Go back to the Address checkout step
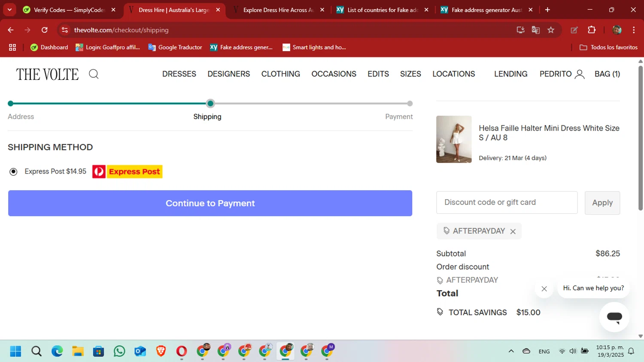644x362 pixels. [x=21, y=117]
